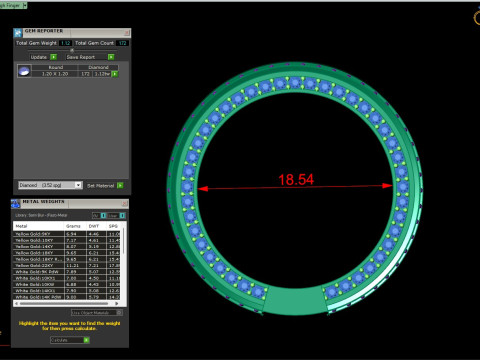Click the SPG column header
The image size is (480, 360).
click(x=113, y=226)
